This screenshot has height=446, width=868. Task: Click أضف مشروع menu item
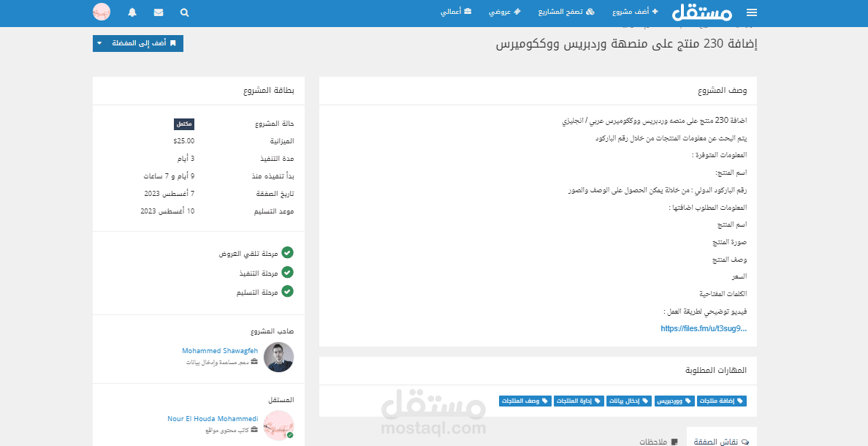pyautogui.click(x=636, y=12)
